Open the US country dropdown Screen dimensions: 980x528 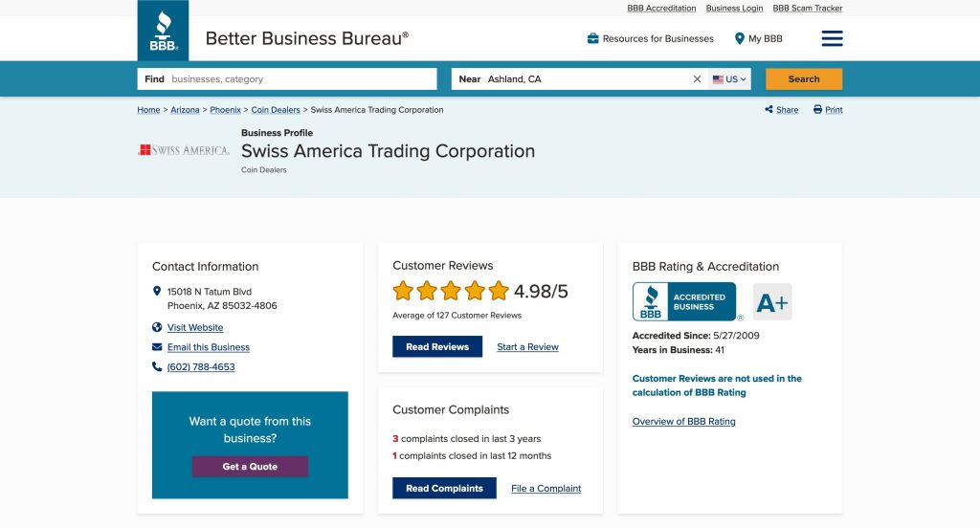pos(730,79)
